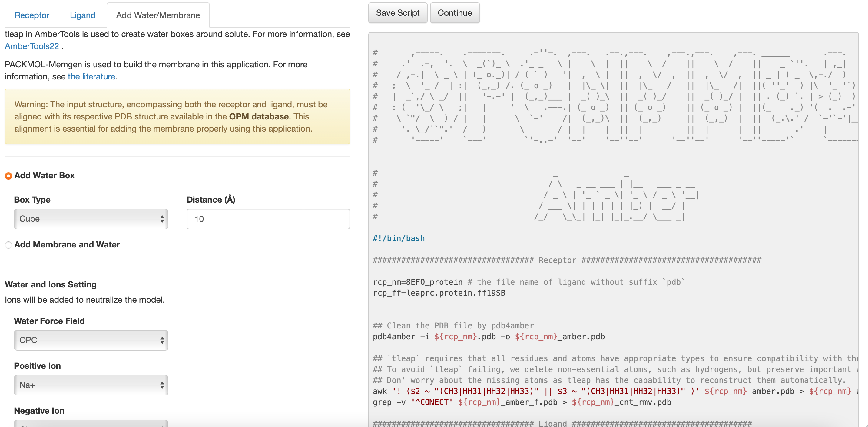Click the Water Force Field dropdown arrows icon
This screenshot has height=427, width=868.
pyautogui.click(x=162, y=340)
